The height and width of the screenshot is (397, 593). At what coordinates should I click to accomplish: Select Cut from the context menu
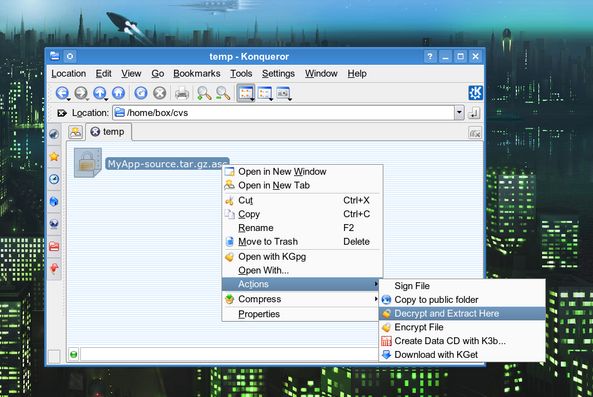pyautogui.click(x=302, y=200)
